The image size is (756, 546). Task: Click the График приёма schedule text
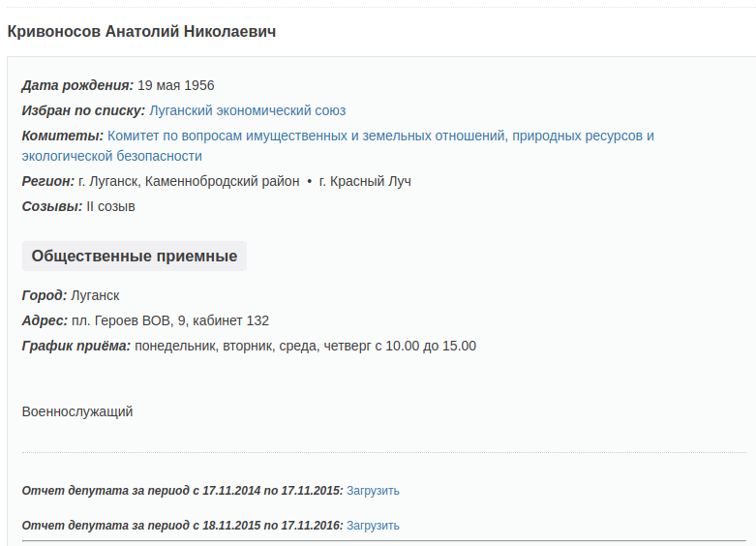tap(305, 346)
